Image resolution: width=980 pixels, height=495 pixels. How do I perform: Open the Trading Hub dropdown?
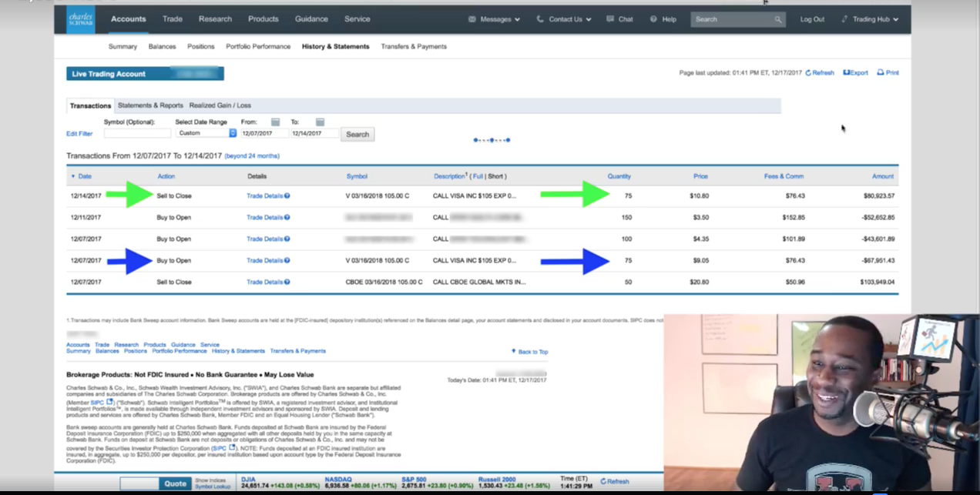(870, 19)
